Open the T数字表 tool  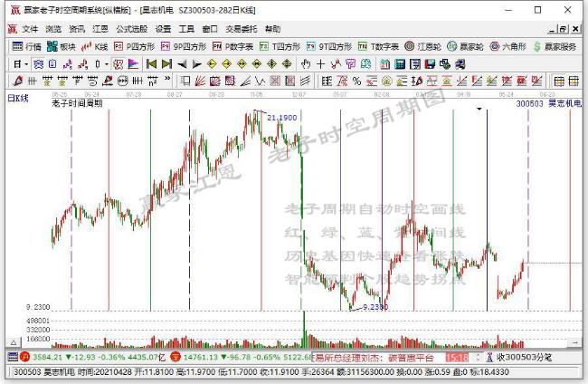[378, 46]
